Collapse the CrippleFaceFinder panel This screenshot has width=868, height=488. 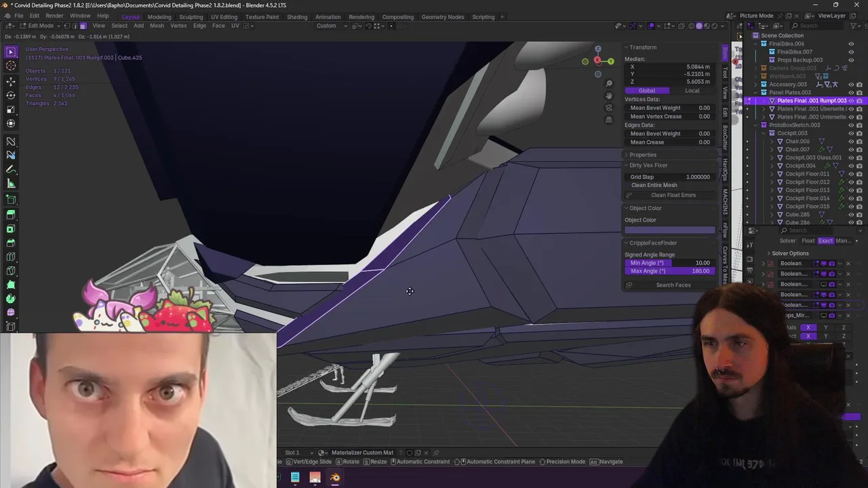point(627,243)
